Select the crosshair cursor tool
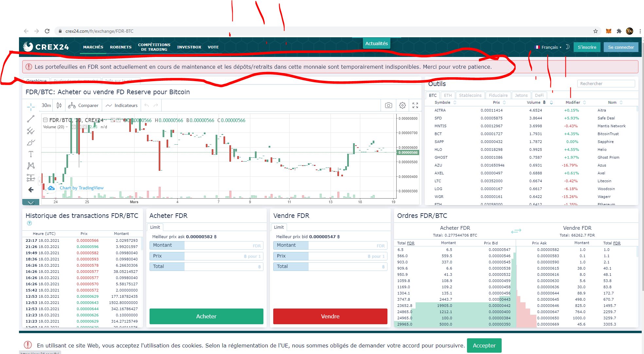 pos(31,106)
